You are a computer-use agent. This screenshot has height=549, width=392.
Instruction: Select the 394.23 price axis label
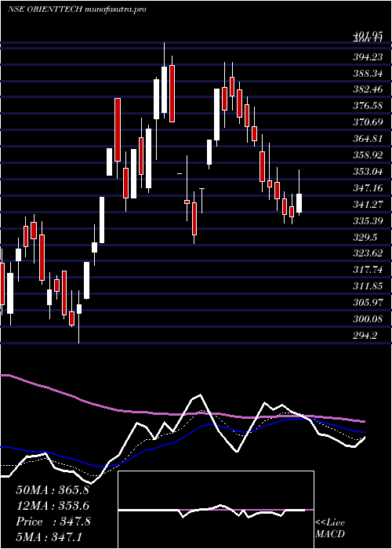pyautogui.click(x=368, y=56)
